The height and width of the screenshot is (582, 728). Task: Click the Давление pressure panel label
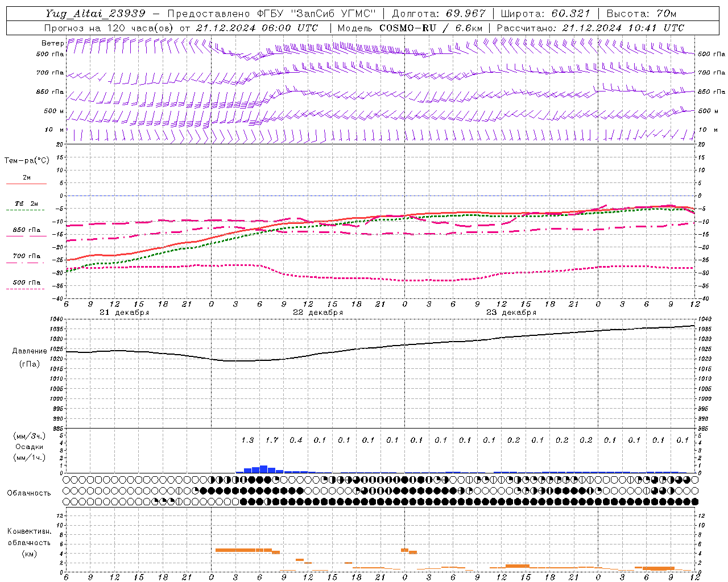click(x=28, y=351)
